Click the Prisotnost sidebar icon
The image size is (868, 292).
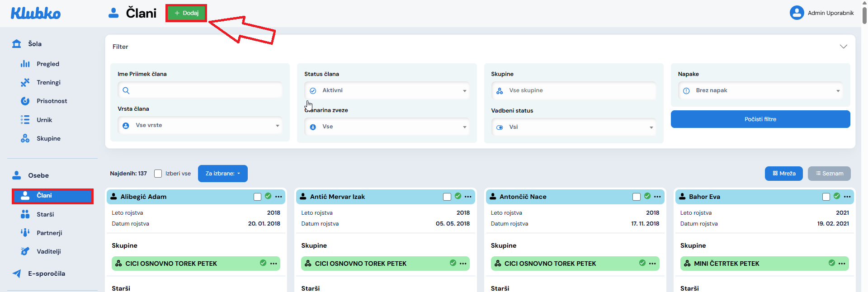25,101
